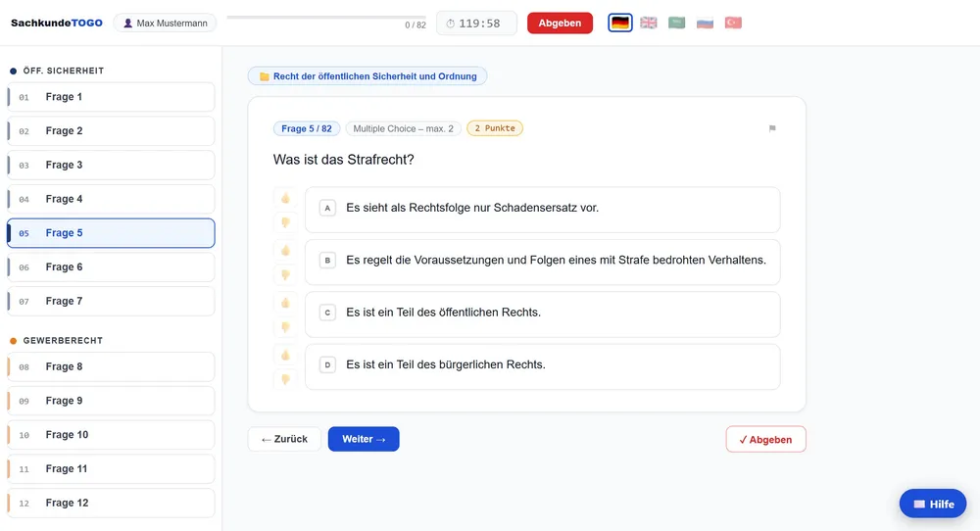The height and width of the screenshot is (531, 980).
Task: Select the active Frage 5 item
Action: (x=112, y=233)
